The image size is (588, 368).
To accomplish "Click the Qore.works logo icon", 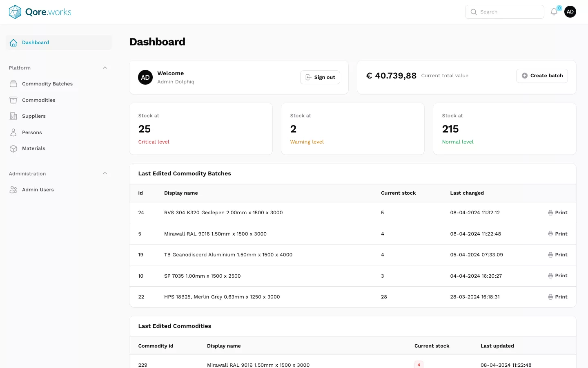I will point(15,12).
